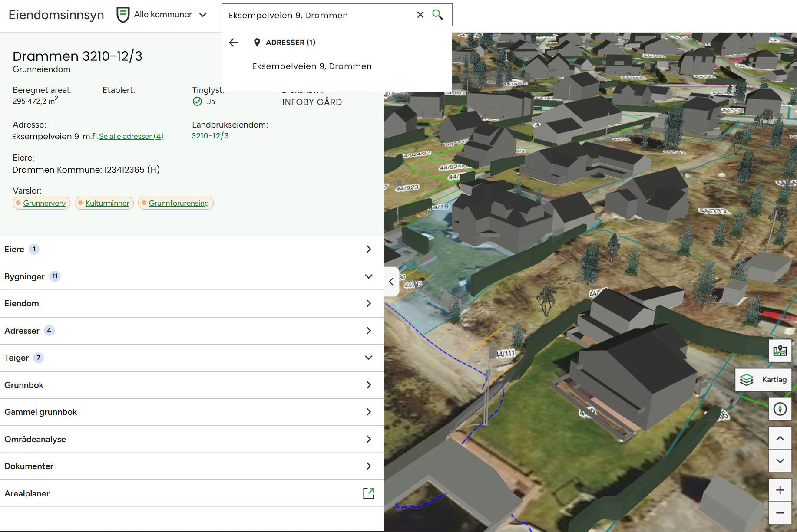This screenshot has height=532, width=797.
Task: Open the Gammel grunnbok section
Action: coord(192,412)
